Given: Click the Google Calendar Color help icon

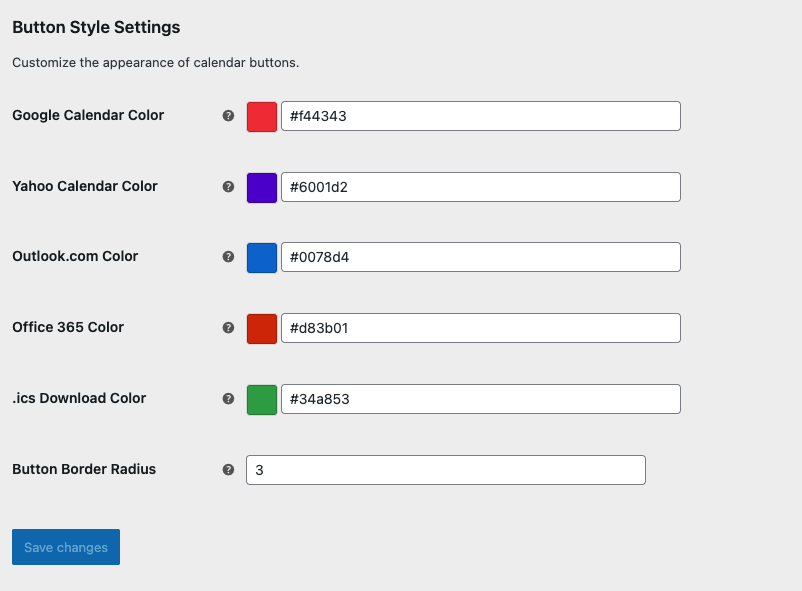Looking at the screenshot, I should pos(228,116).
